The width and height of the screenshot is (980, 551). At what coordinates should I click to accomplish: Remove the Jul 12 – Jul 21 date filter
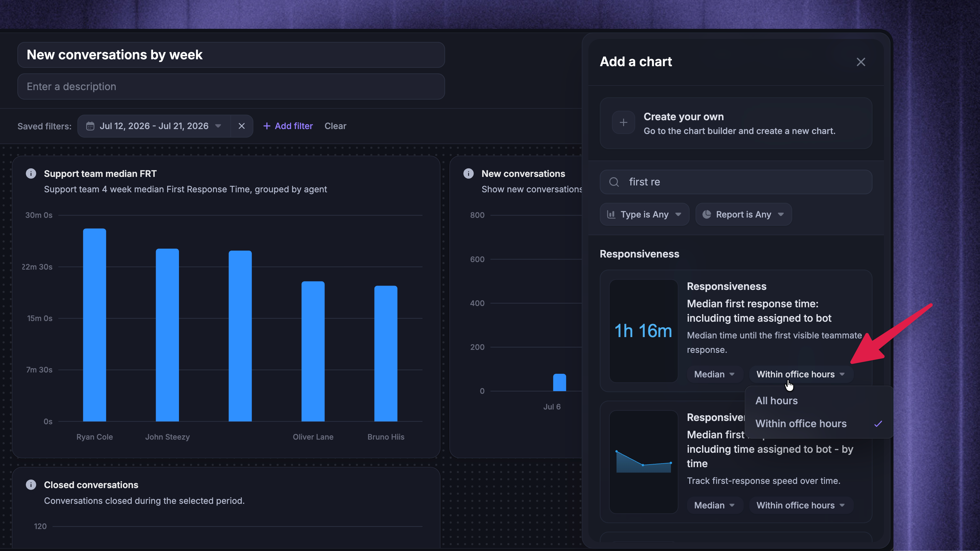pos(242,126)
